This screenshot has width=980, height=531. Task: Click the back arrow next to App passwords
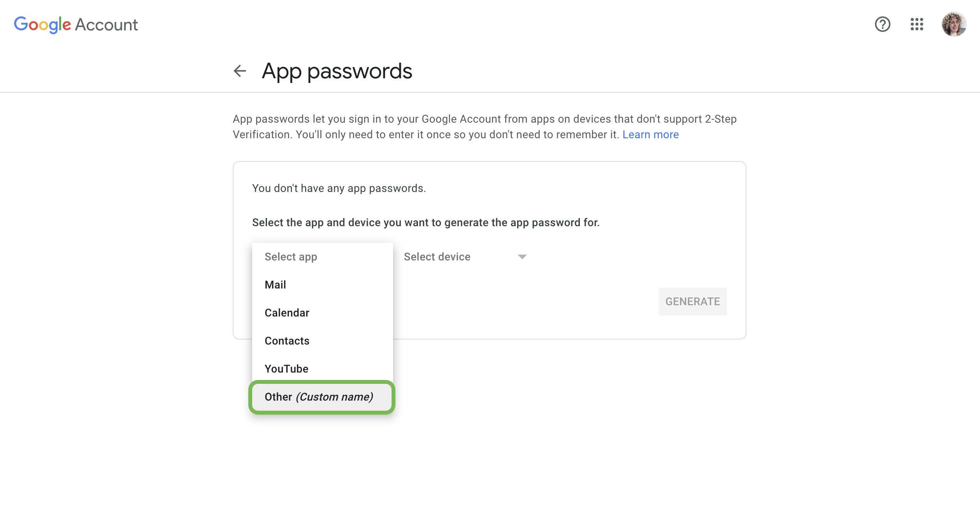[x=240, y=71]
